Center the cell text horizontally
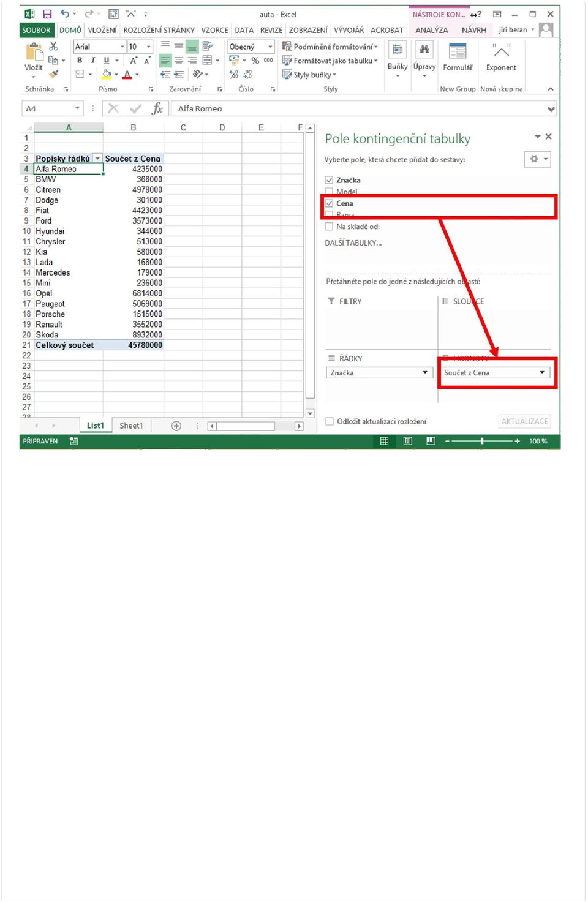The image size is (588, 902). pos(179,61)
